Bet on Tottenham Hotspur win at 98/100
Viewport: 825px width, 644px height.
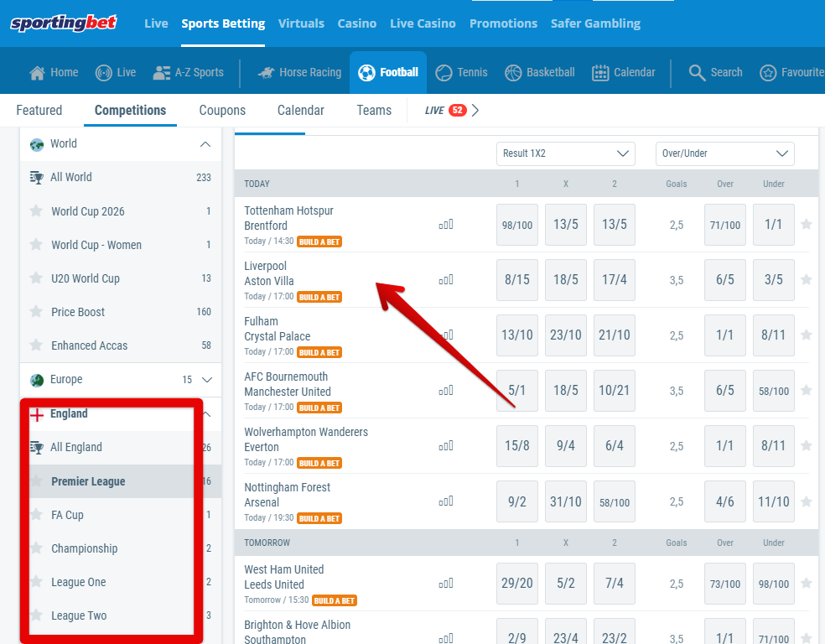(x=517, y=225)
